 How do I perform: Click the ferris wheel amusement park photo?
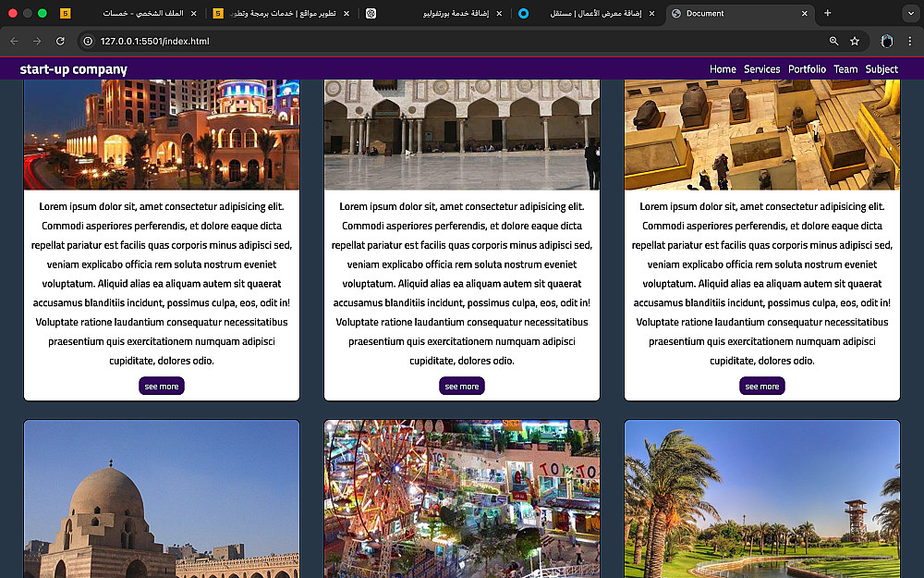[461, 499]
